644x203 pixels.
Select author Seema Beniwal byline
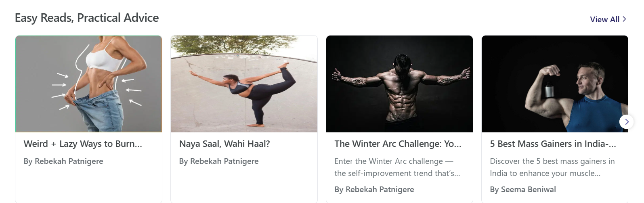tap(523, 189)
